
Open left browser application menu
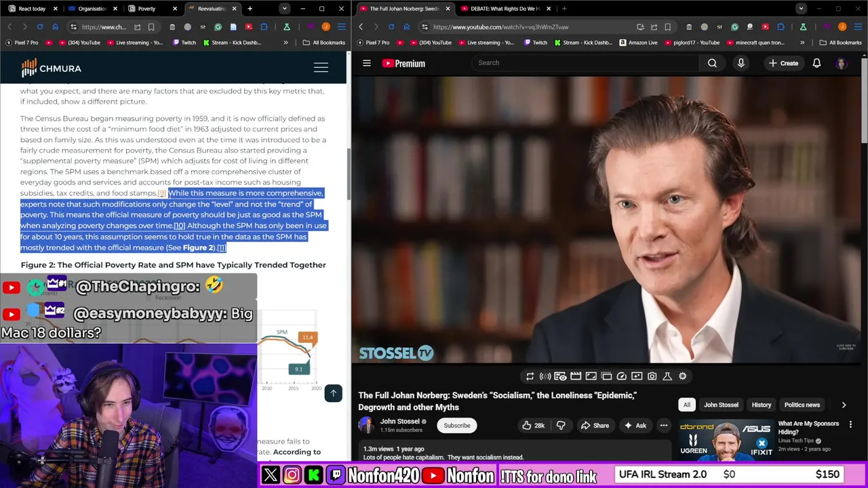(x=341, y=27)
